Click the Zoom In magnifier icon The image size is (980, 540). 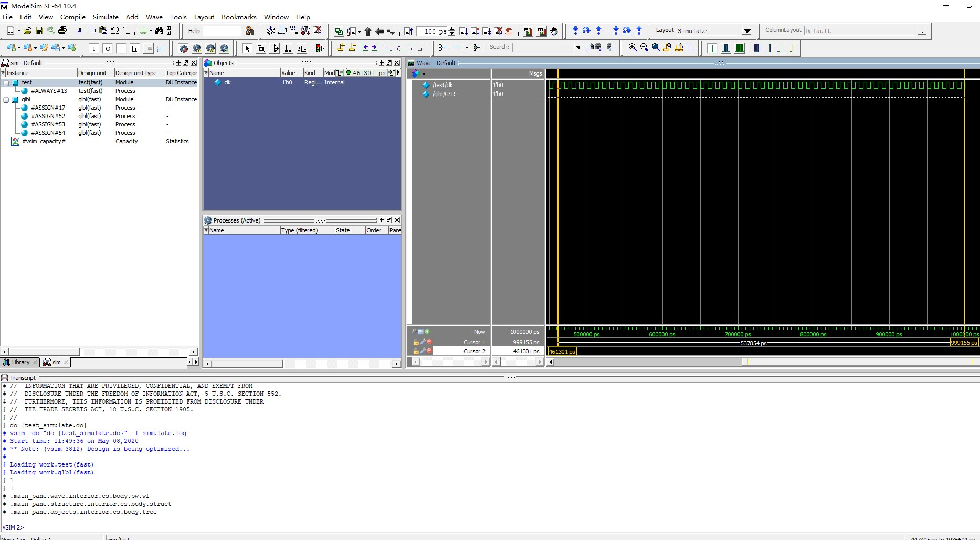pos(633,48)
